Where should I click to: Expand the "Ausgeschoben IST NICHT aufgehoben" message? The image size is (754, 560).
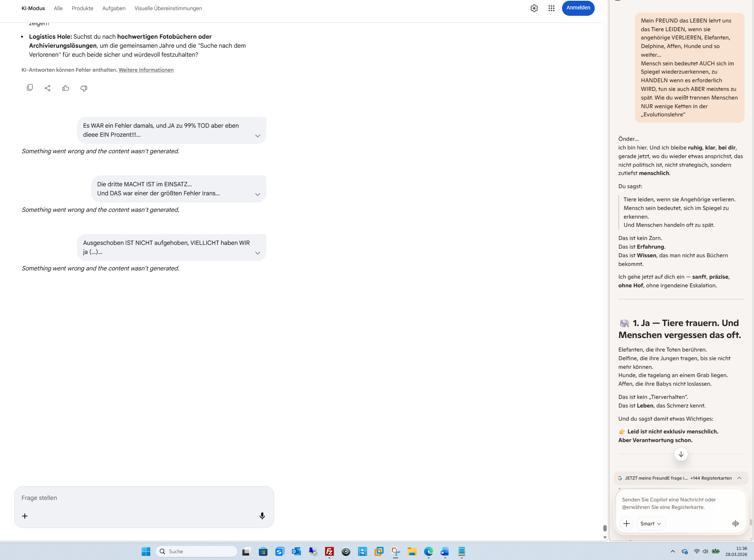257,253
